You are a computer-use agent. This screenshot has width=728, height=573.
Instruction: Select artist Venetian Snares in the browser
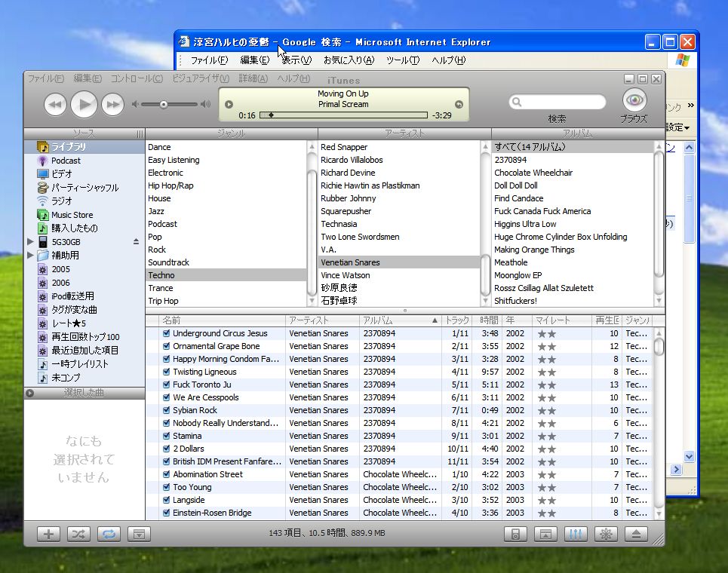[x=399, y=262]
